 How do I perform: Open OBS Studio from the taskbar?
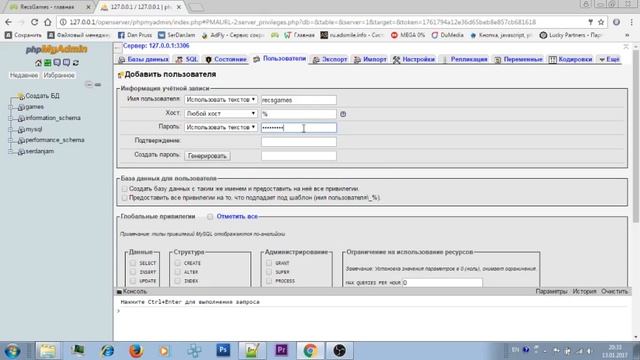(339, 350)
